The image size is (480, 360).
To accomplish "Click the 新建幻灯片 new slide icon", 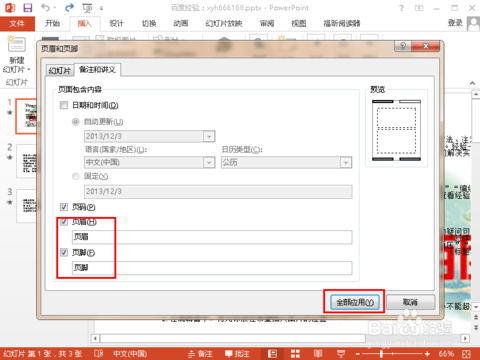I will pyautogui.click(x=17, y=44).
